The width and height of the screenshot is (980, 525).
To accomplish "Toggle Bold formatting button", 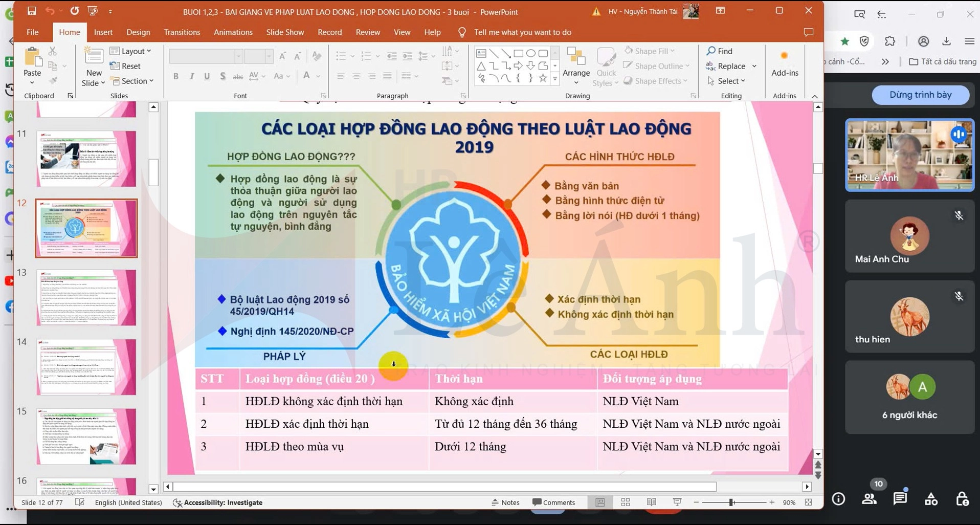I will [x=175, y=76].
